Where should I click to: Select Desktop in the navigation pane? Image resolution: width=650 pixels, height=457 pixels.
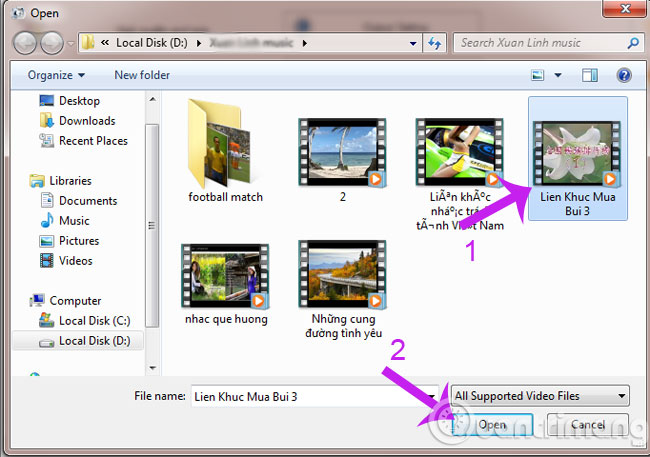79,101
